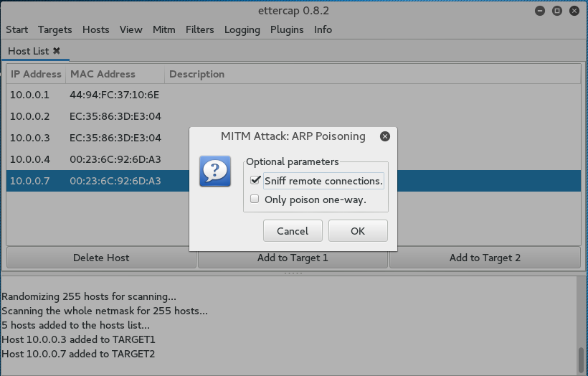Uncheck Sniff remote connections option
Viewport: 588px width, 376px height.
255,181
